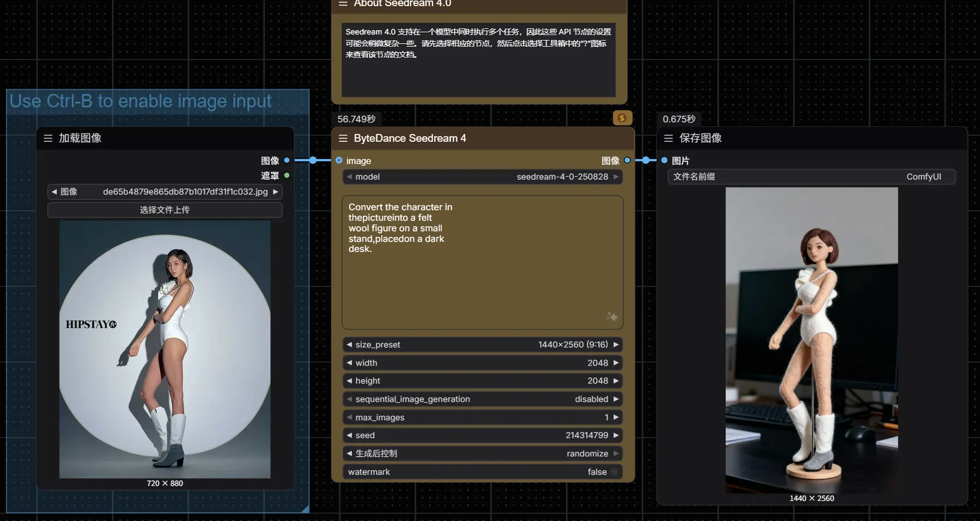Open the size_preset dropdown

482,345
